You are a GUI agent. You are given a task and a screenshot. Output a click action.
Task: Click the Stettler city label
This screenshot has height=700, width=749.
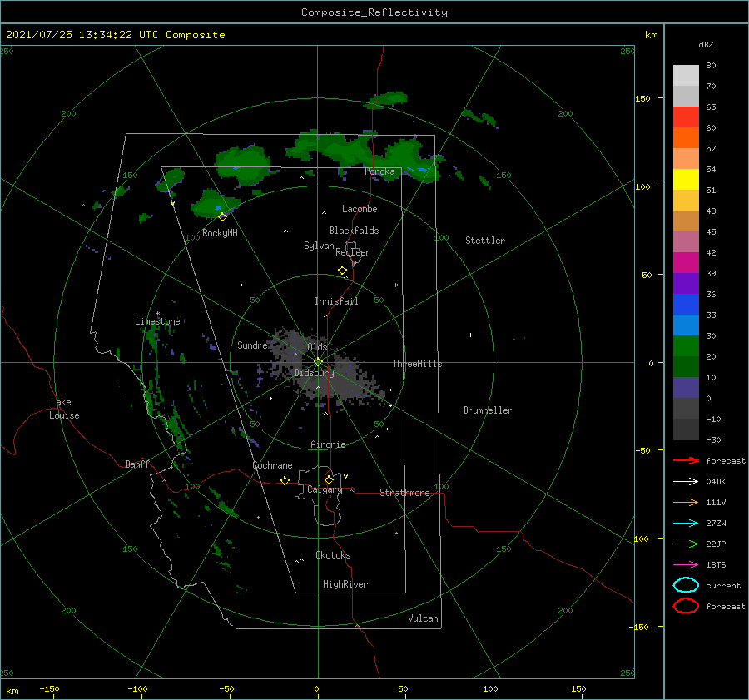point(485,241)
